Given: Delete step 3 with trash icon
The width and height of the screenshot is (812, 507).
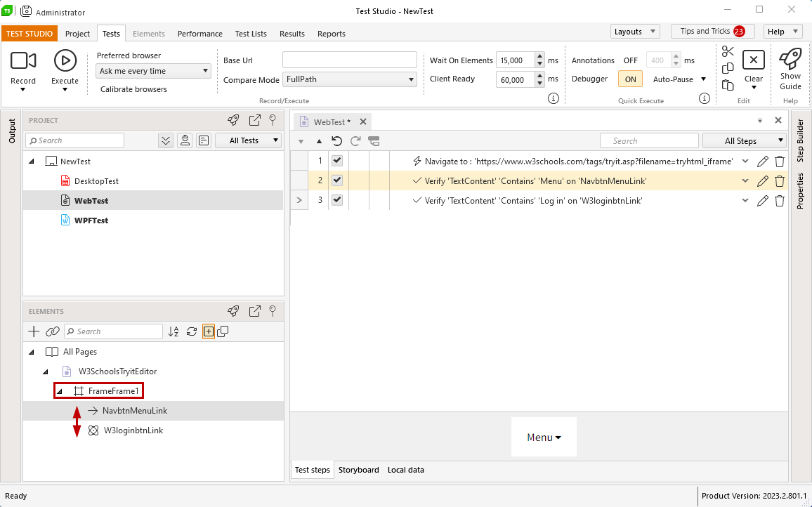Looking at the screenshot, I should click(x=780, y=200).
